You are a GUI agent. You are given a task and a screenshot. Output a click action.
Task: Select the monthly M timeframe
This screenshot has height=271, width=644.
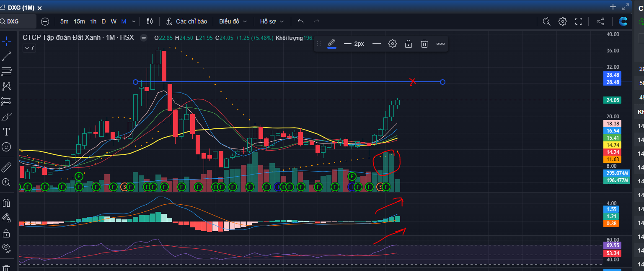[124, 21]
